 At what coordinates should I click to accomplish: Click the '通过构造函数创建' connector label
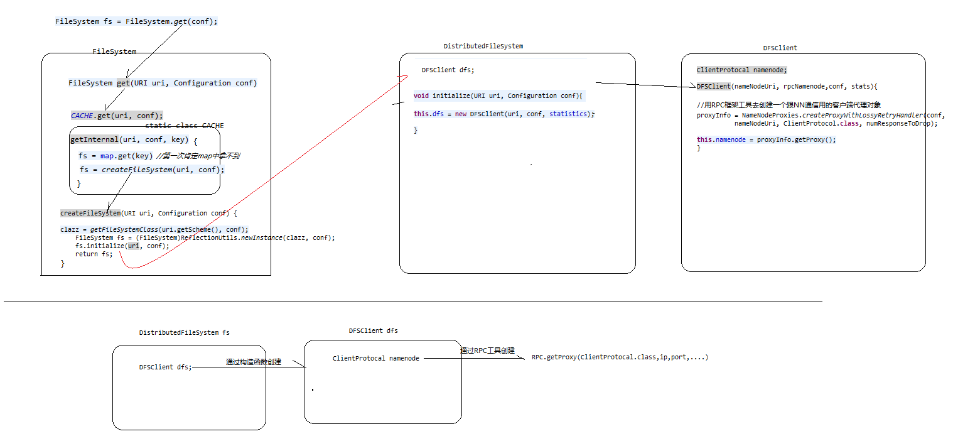pos(254,362)
